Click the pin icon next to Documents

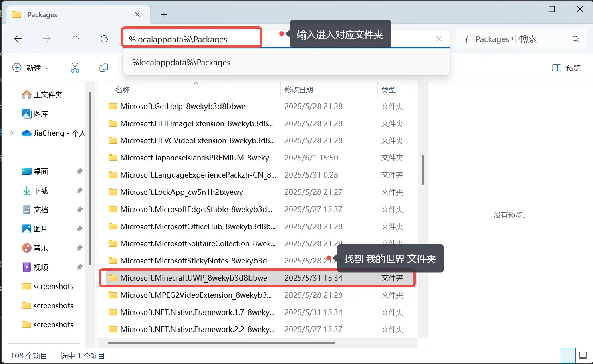pos(79,210)
